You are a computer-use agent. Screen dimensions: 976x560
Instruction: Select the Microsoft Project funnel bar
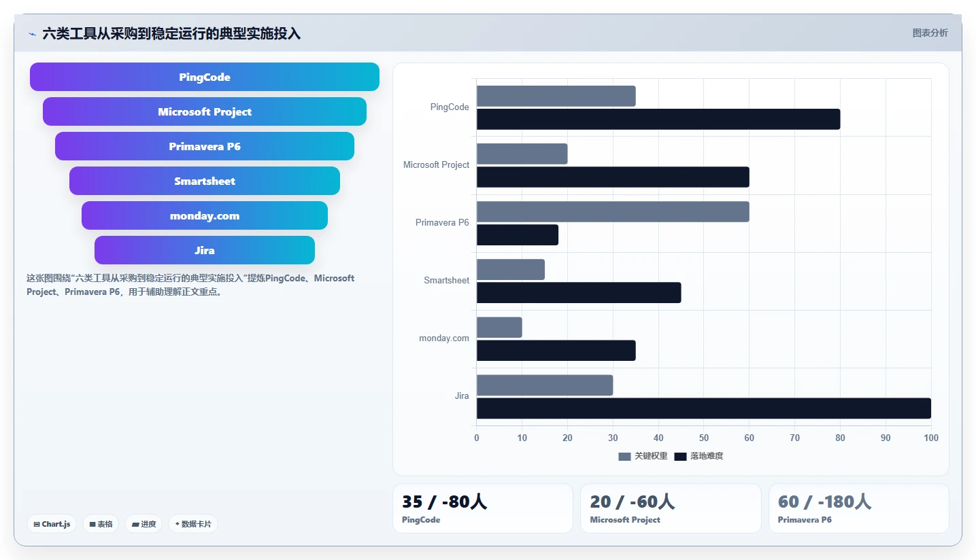coord(205,111)
